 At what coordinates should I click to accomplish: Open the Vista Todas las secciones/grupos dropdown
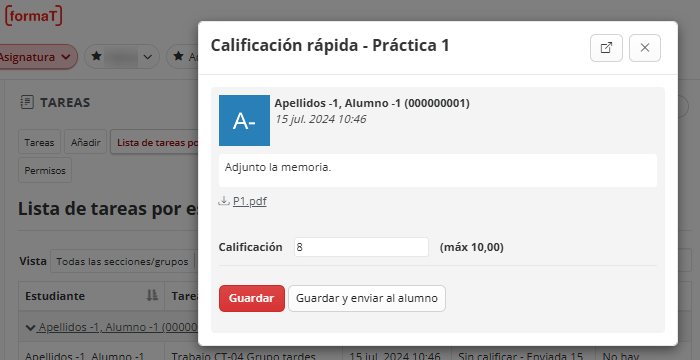123,261
